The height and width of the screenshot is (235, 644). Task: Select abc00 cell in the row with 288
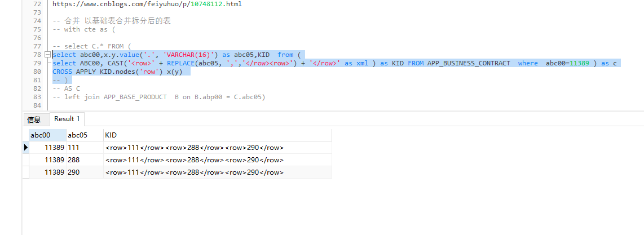coord(47,160)
